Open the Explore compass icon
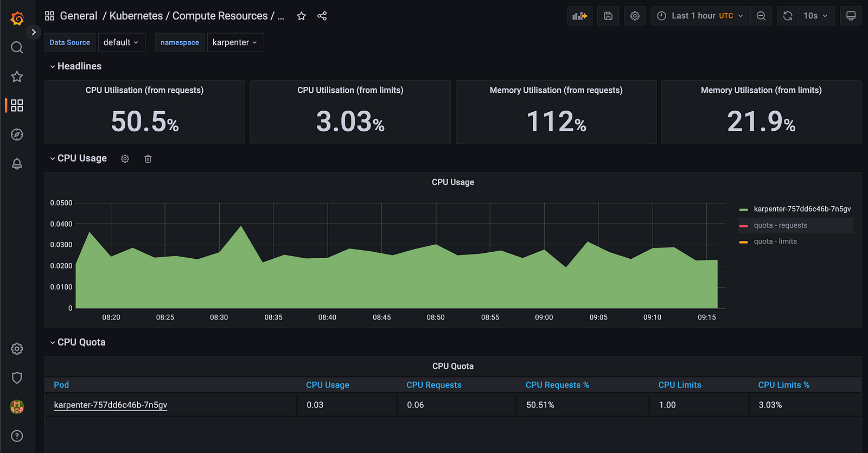The height and width of the screenshot is (453, 868). tap(17, 135)
